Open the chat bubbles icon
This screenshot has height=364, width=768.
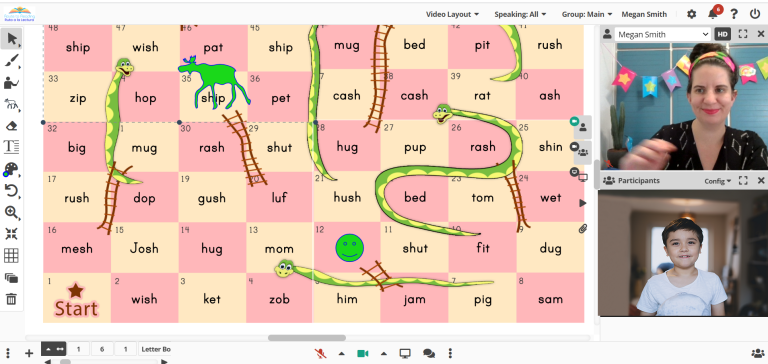(x=429, y=353)
